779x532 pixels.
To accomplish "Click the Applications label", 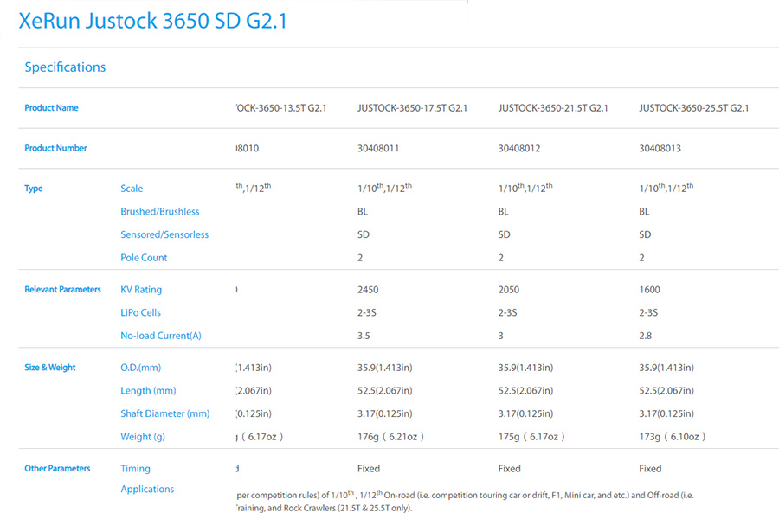I will [147, 490].
